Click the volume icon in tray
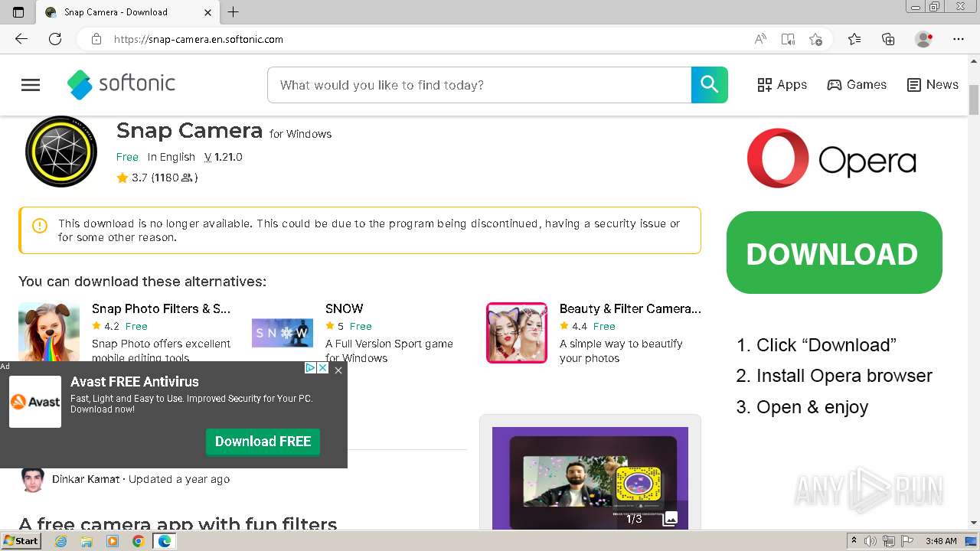Viewport: 980px width, 551px height. coord(871,541)
